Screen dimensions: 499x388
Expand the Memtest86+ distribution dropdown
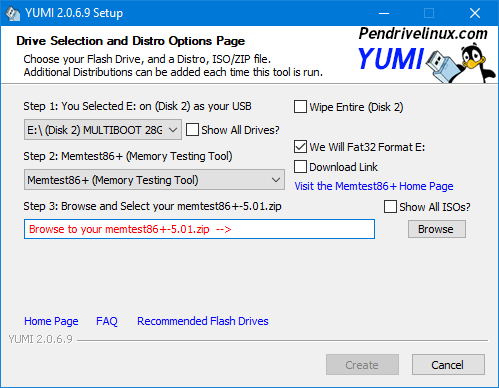click(154, 180)
